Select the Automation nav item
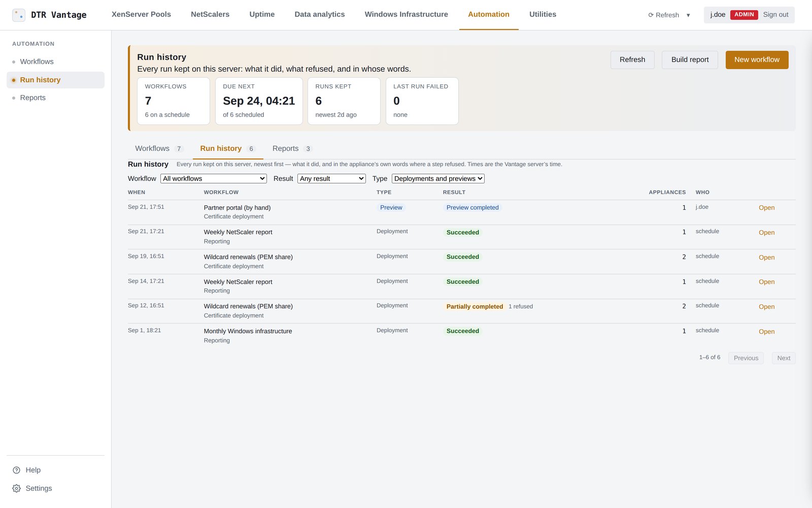 coord(489,14)
